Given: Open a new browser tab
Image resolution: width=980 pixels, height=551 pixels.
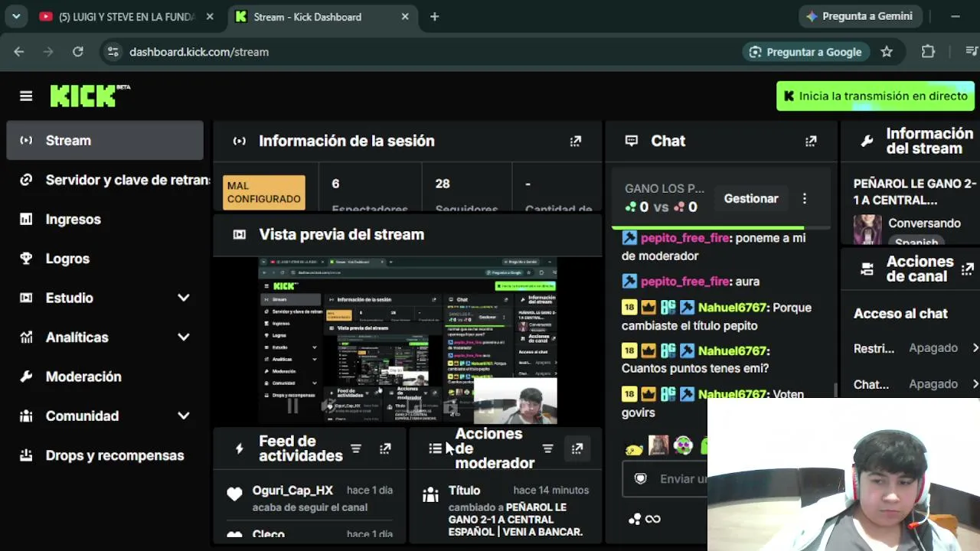Looking at the screenshot, I should pyautogui.click(x=434, y=17).
